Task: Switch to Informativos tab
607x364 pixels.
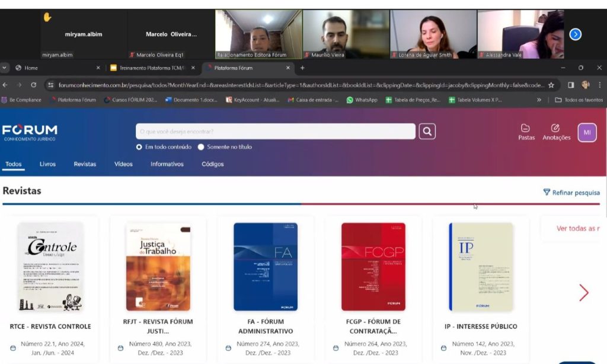Action: point(167,164)
